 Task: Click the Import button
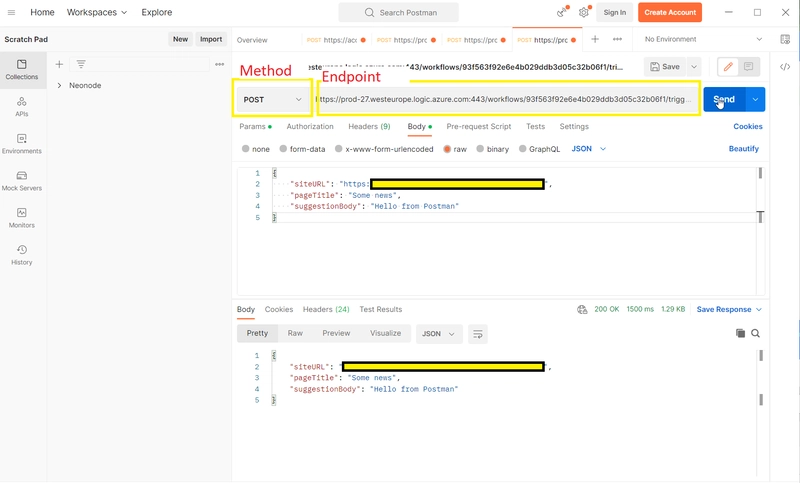point(211,39)
